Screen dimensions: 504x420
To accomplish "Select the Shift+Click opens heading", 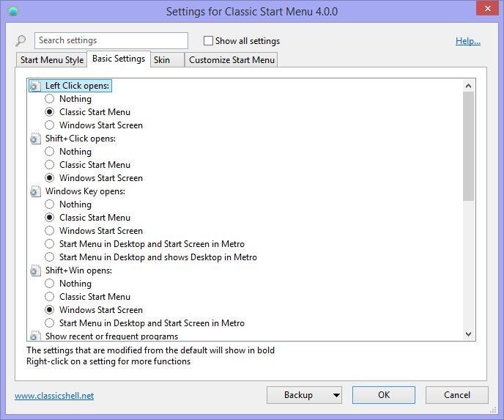I will click(81, 139).
